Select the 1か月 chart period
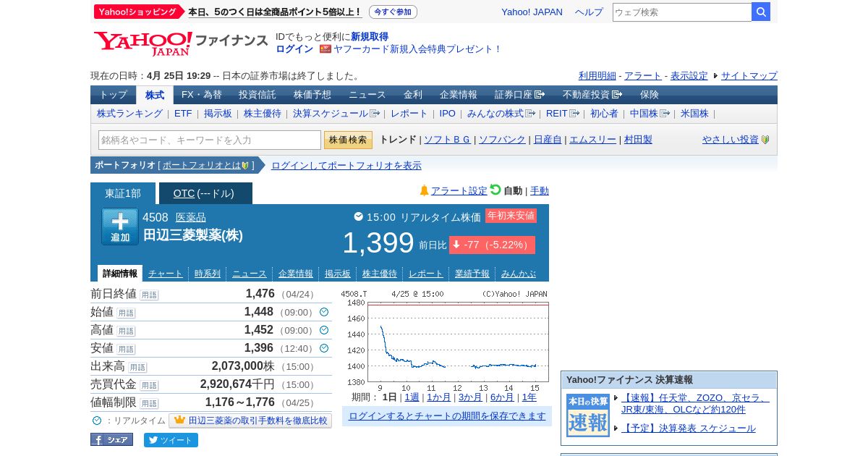Screen dimensions: 868x456 439,397
